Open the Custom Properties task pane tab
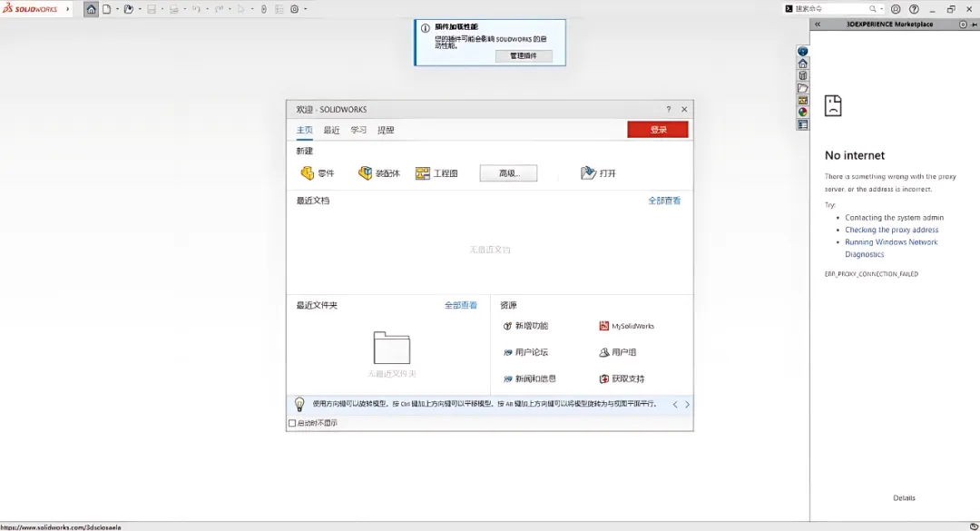Viewport: 980px width, 531px height. coord(802,124)
